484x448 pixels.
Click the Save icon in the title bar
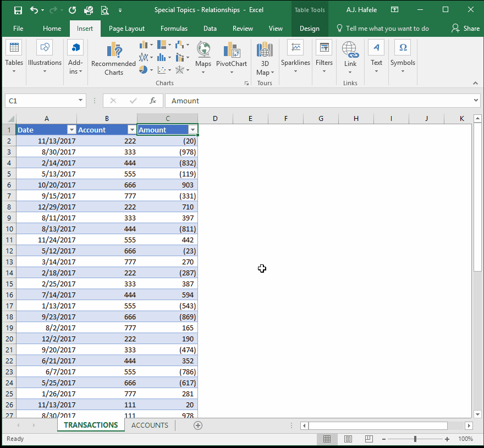[18, 10]
